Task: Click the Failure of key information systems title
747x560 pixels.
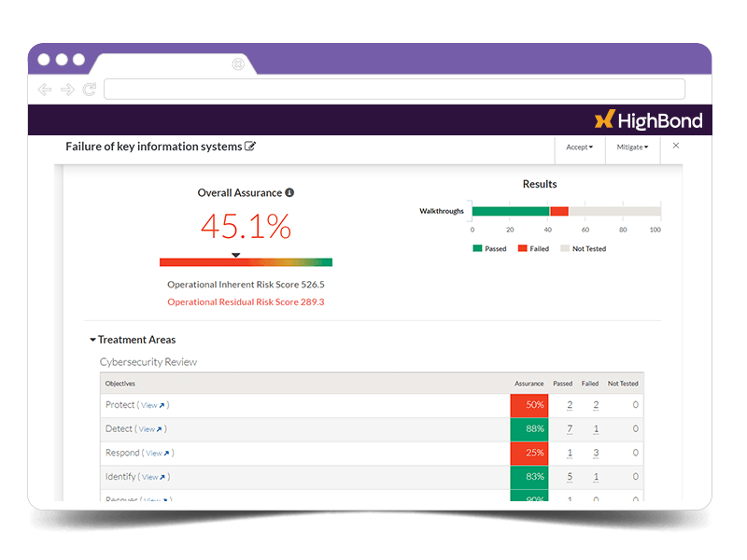Action: pos(154,147)
